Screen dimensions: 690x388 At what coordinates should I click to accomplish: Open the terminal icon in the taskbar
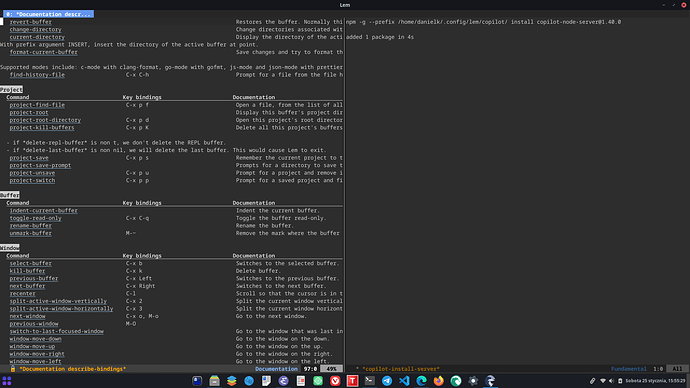pos(370,381)
